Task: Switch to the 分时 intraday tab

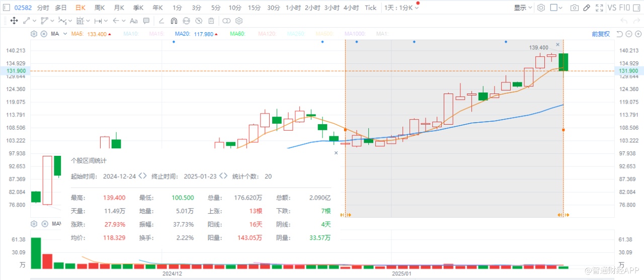Action: pos(43,8)
